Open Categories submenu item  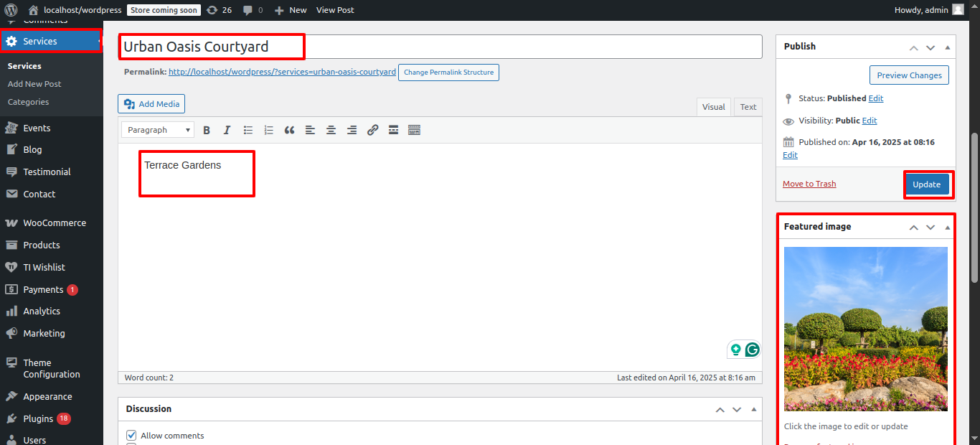[28, 102]
